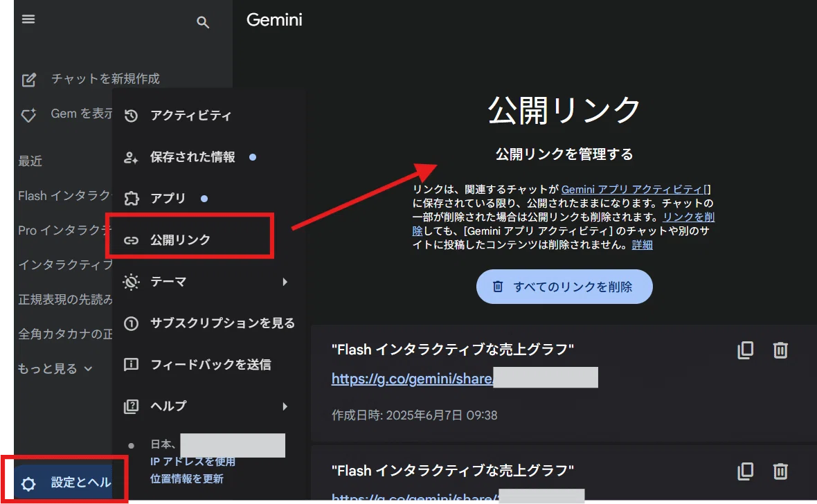Click Gem を表示 sidebar item

click(x=81, y=114)
